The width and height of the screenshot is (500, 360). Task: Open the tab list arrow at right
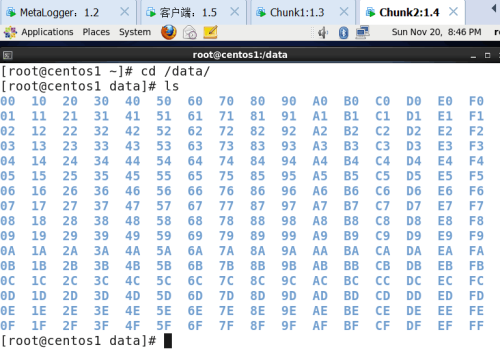pyautogui.click(x=494, y=9)
